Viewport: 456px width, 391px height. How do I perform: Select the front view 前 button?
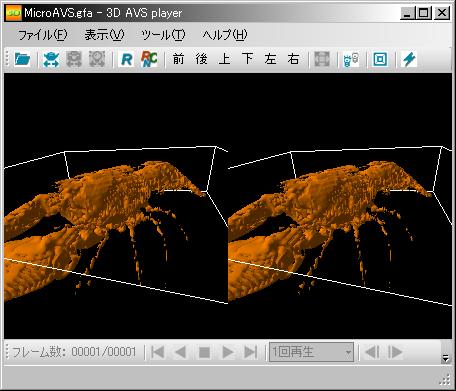pos(178,59)
